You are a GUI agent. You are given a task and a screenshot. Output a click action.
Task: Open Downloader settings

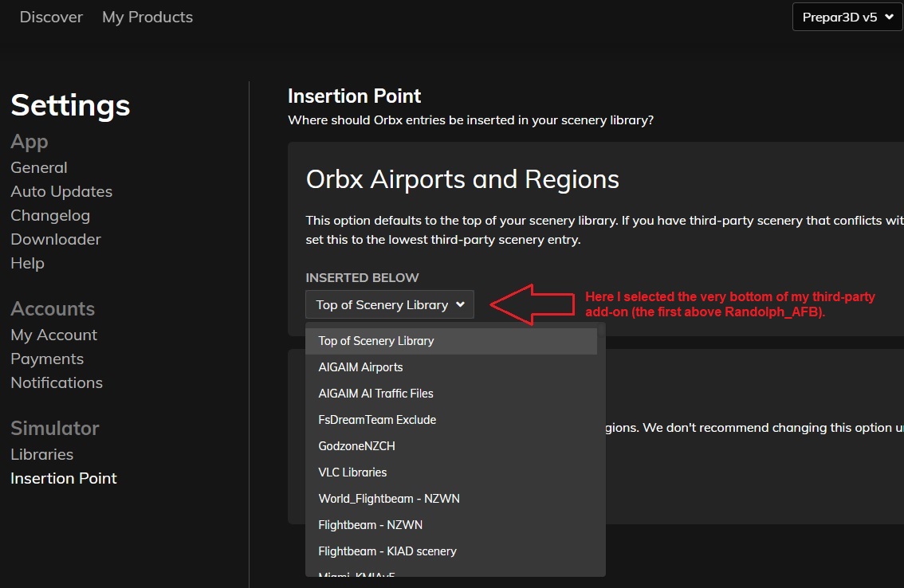56,239
